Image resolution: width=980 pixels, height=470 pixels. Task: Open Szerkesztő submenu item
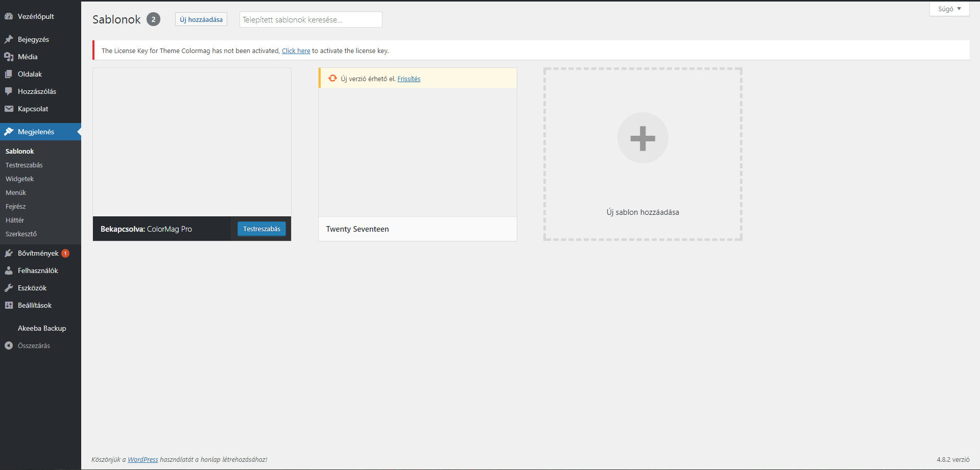[x=21, y=234]
